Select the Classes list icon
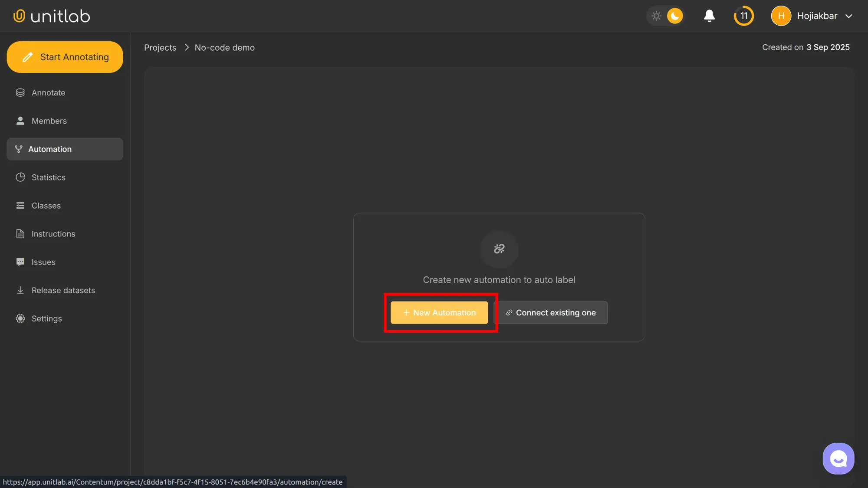 (x=20, y=205)
